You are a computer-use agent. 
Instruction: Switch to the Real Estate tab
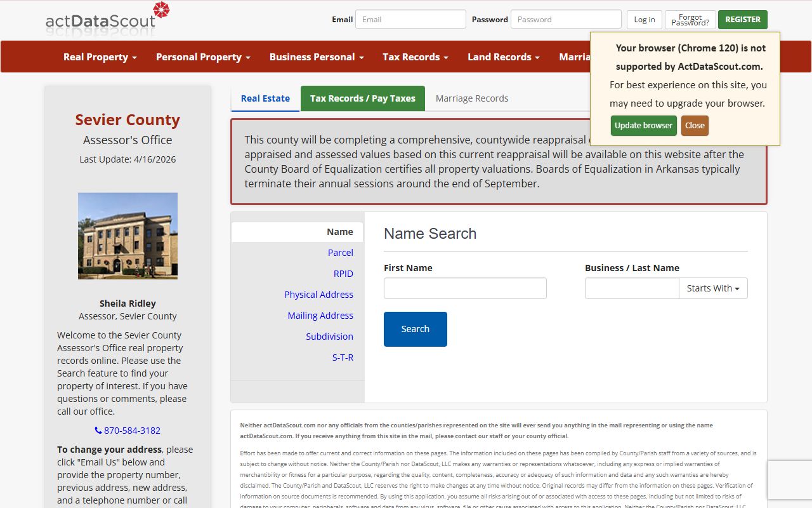(x=265, y=98)
